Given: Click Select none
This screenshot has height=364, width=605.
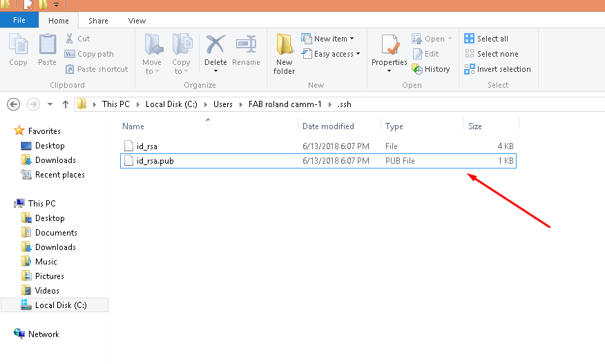Looking at the screenshot, I should point(491,54).
